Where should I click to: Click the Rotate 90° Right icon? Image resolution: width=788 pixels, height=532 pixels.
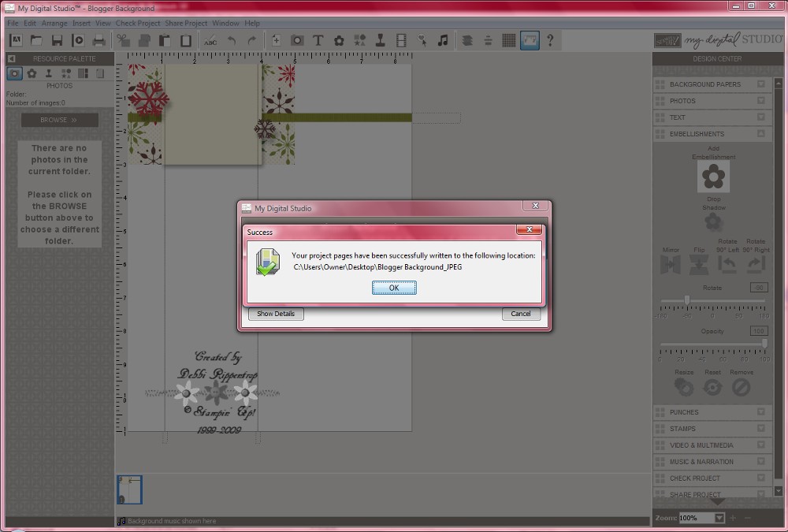(756, 265)
